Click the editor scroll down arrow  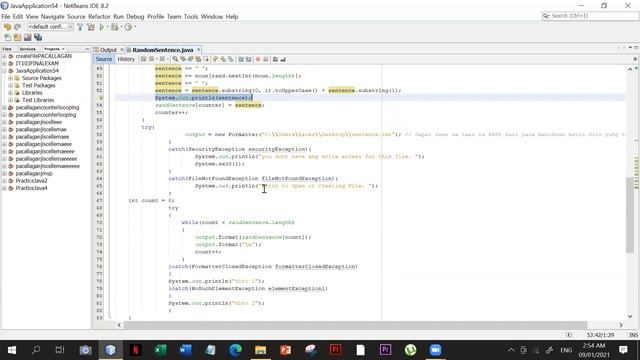pyautogui.click(x=630, y=316)
